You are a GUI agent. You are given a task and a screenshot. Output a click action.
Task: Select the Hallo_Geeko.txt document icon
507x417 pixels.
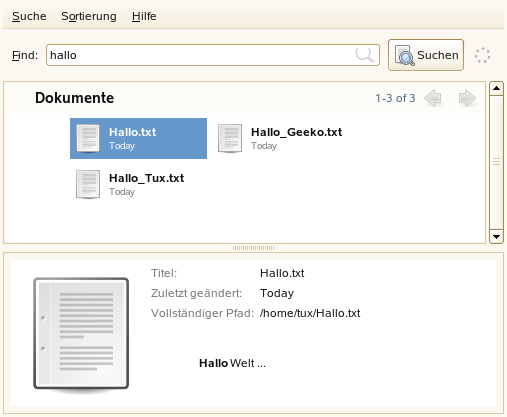[230, 138]
